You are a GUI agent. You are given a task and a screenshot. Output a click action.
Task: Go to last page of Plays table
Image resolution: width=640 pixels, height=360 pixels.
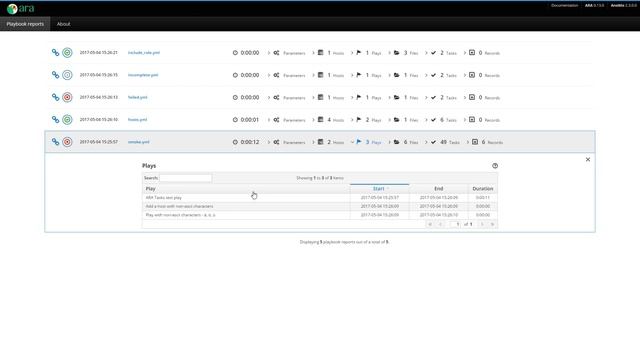492,224
